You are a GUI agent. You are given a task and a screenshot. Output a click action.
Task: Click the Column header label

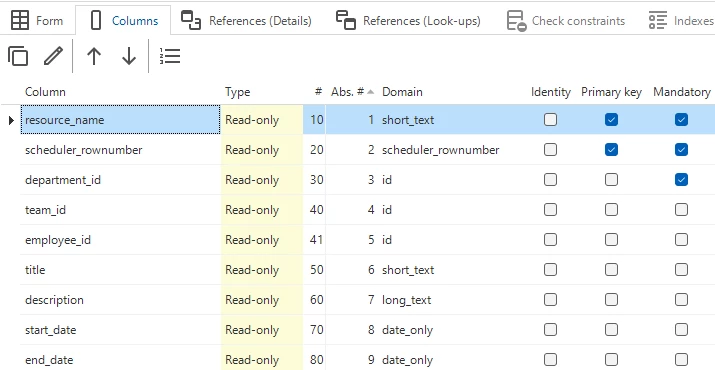tap(45, 92)
